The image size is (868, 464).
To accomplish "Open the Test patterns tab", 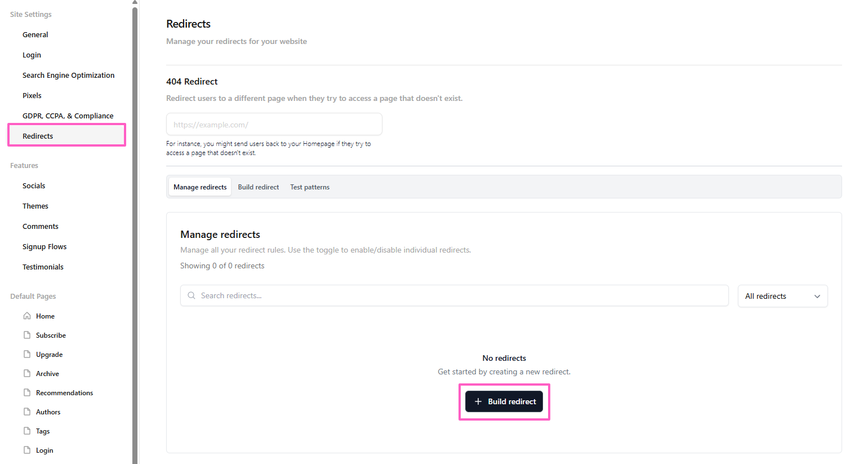I will (x=310, y=187).
